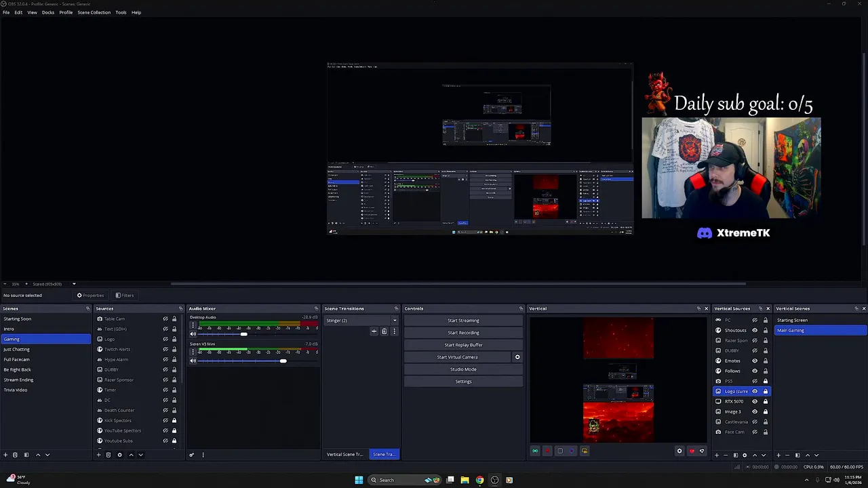Select Starting Screen vertical scene
Screen dimensions: 868x488
[821, 320]
